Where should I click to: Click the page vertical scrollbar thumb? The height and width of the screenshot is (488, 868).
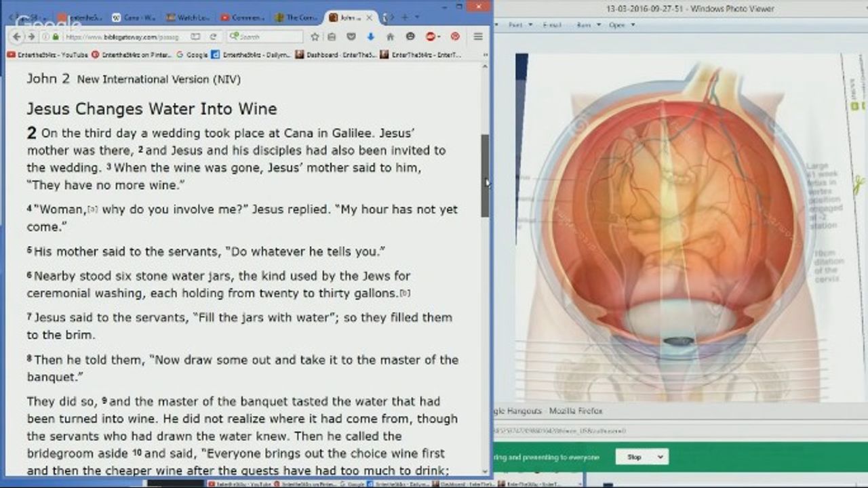coord(485,176)
